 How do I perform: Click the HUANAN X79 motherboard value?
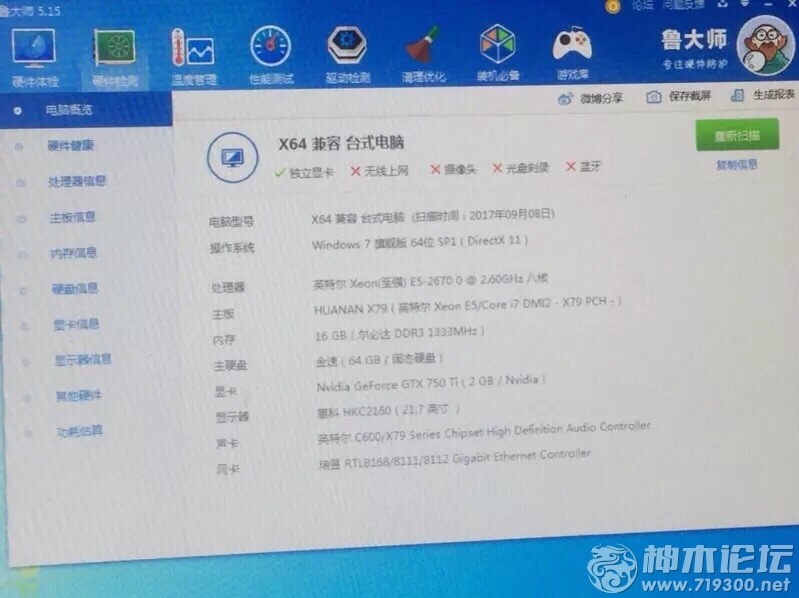pyautogui.click(x=468, y=306)
